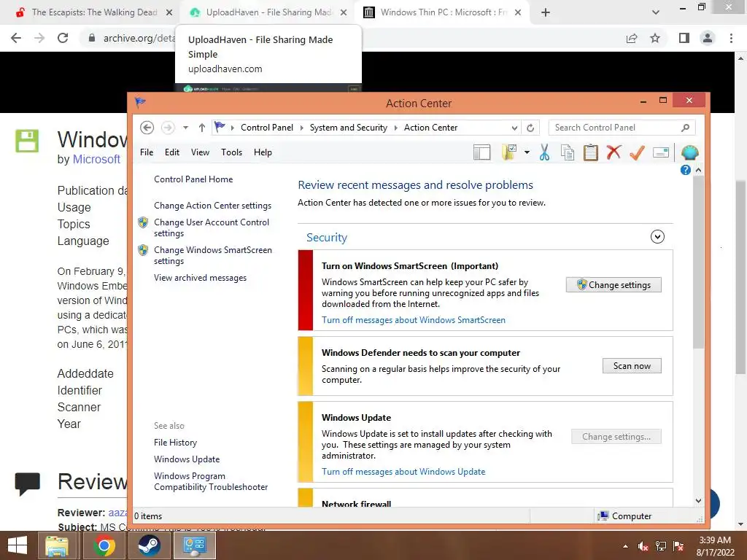Screen dimensions: 747x560
Task: Click the orange checkmark Properties icon
Action: [x=637, y=152]
